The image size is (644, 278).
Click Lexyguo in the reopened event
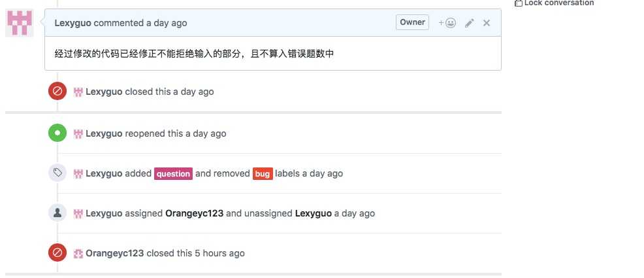coord(104,133)
